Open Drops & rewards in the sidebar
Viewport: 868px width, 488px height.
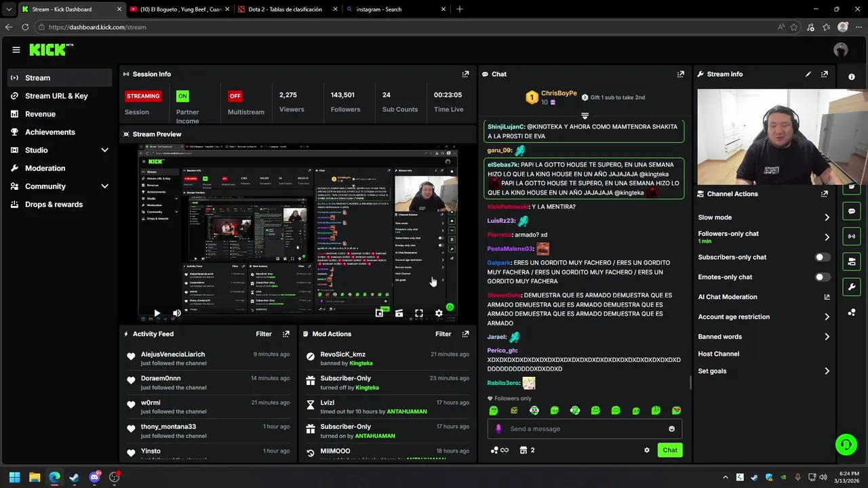(60, 205)
